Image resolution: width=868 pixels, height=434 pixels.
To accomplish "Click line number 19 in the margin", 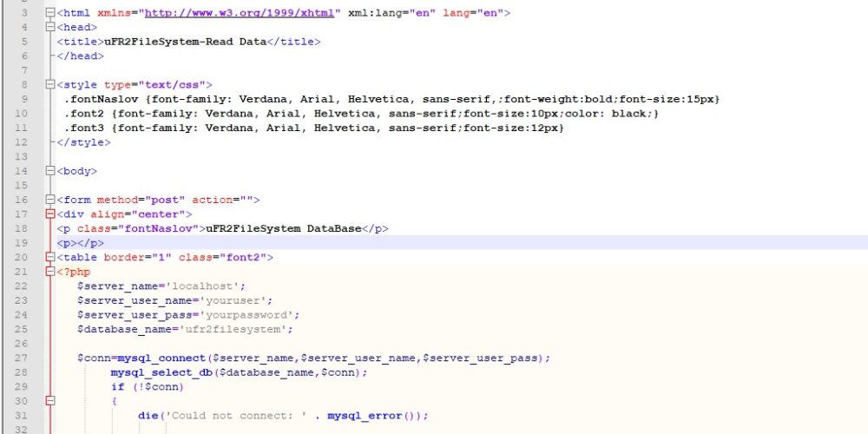I will [21, 243].
